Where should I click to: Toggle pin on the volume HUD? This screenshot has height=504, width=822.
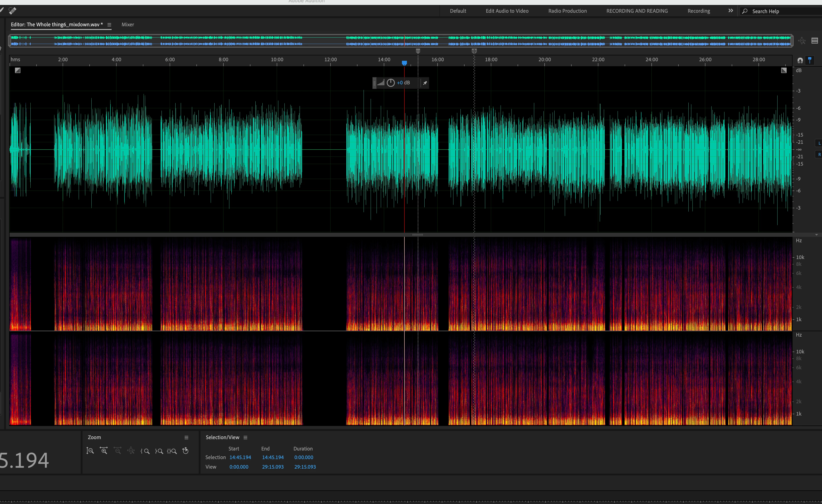coord(425,83)
